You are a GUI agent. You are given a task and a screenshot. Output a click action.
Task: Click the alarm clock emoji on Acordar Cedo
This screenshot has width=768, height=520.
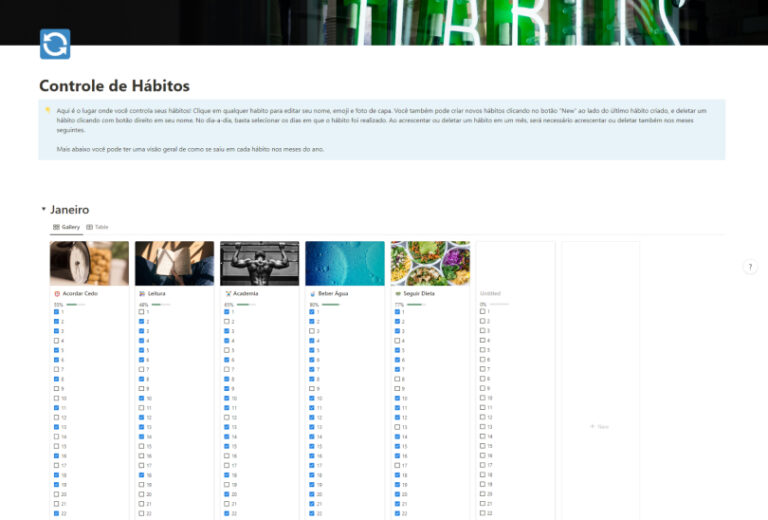click(57, 293)
